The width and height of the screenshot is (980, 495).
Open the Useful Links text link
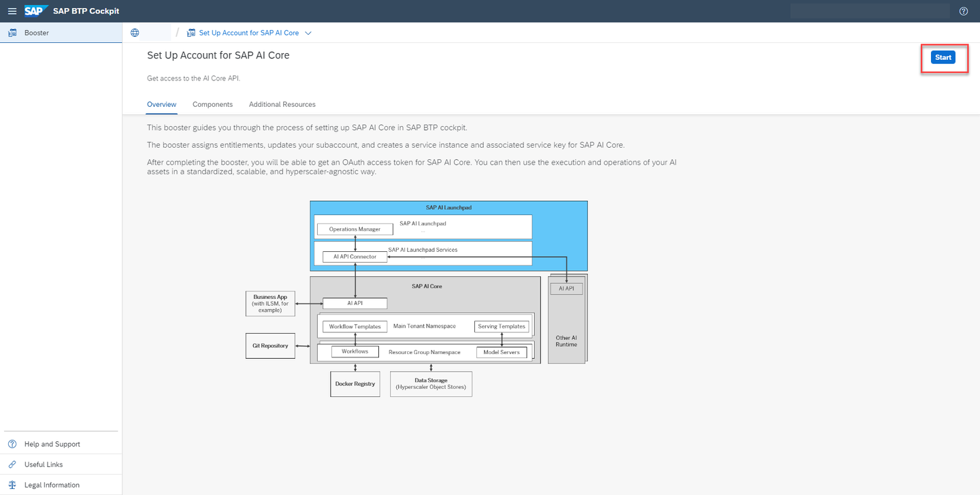coord(44,464)
